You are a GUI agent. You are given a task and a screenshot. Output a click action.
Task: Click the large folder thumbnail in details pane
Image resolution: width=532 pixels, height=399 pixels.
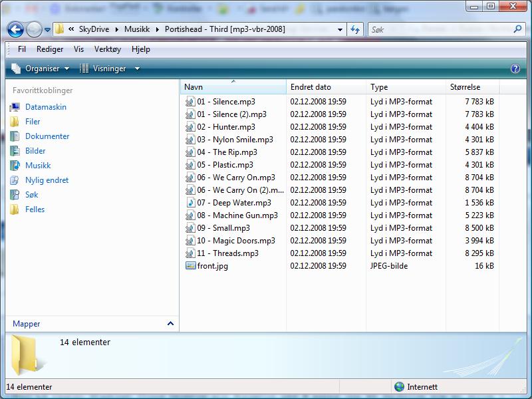[x=27, y=355]
